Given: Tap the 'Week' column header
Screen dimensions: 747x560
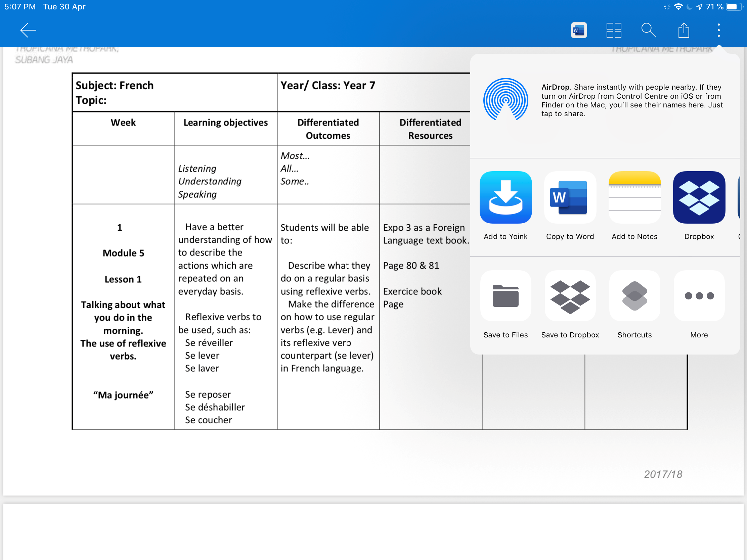Looking at the screenshot, I should pyautogui.click(x=123, y=123).
